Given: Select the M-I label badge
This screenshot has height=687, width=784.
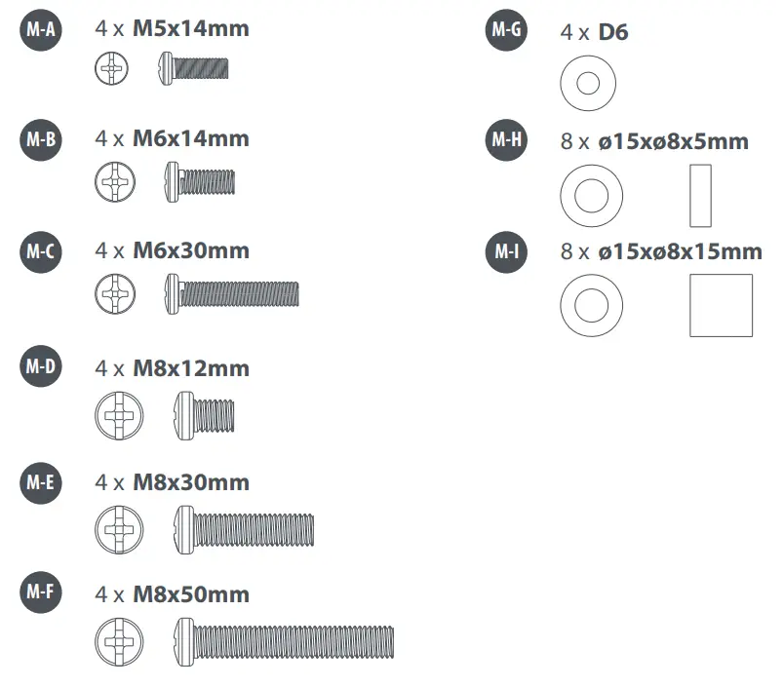Looking at the screenshot, I should tap(505, 253).
